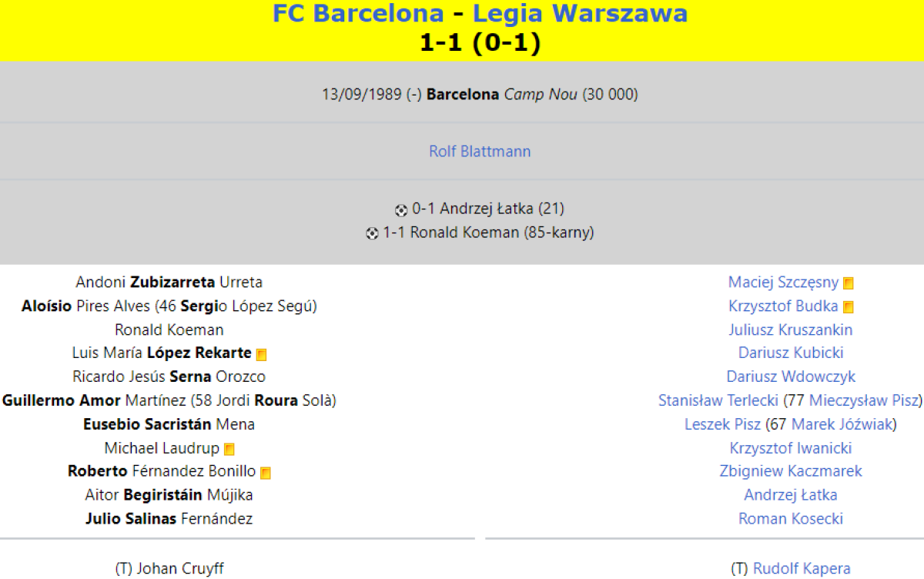Open Stanisław Terlecki player profile
The image size is (924, 579).
pos(718,400)
